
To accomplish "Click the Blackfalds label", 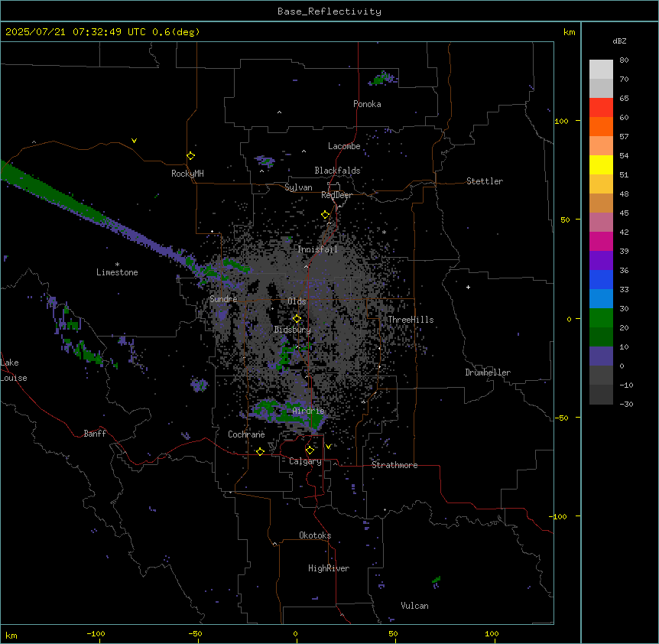I will click(x=337, y=171).
